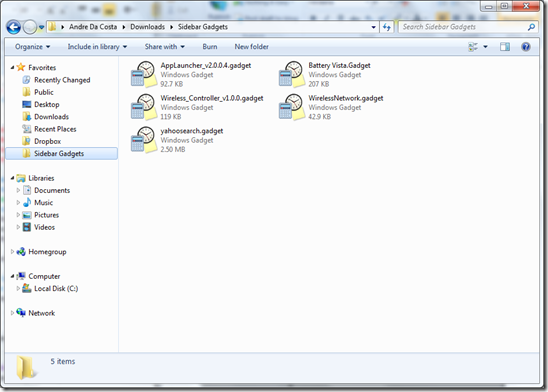The image size is (548, 392).
Task: Click the Local Disk (C:) drive icon
Action: 27,288
